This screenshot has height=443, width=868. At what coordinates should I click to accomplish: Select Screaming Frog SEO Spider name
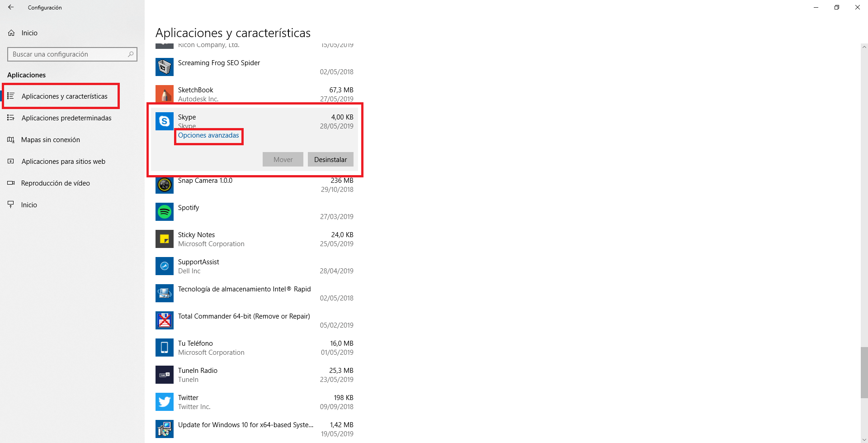(219, 63)
